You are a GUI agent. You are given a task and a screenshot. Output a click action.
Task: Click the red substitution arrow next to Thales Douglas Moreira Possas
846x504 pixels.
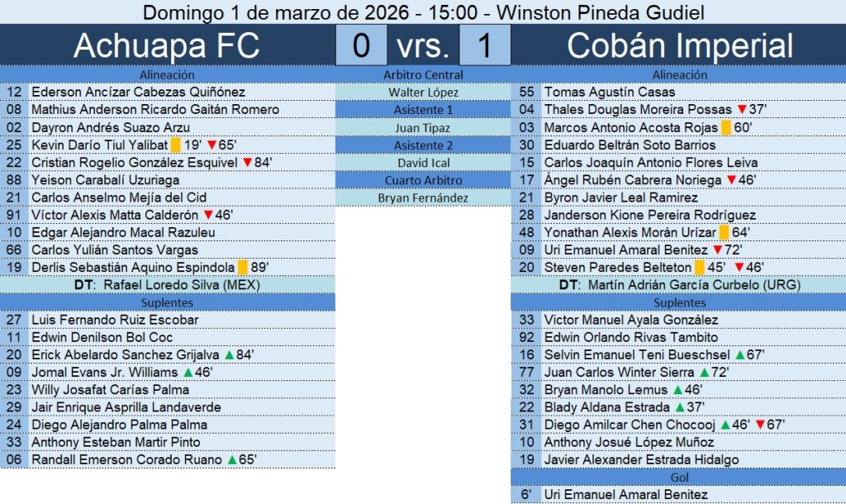[x=741, y=110]
